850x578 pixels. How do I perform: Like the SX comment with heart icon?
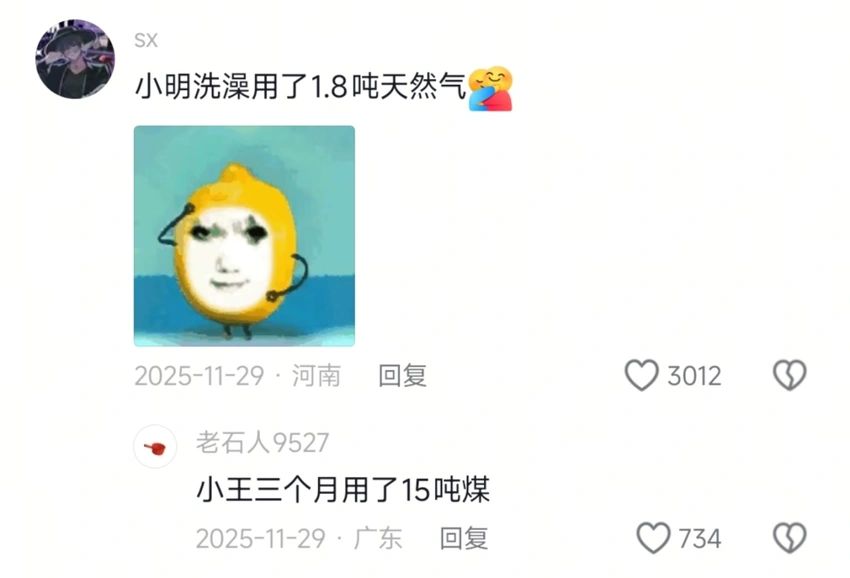tap(642, 375)
